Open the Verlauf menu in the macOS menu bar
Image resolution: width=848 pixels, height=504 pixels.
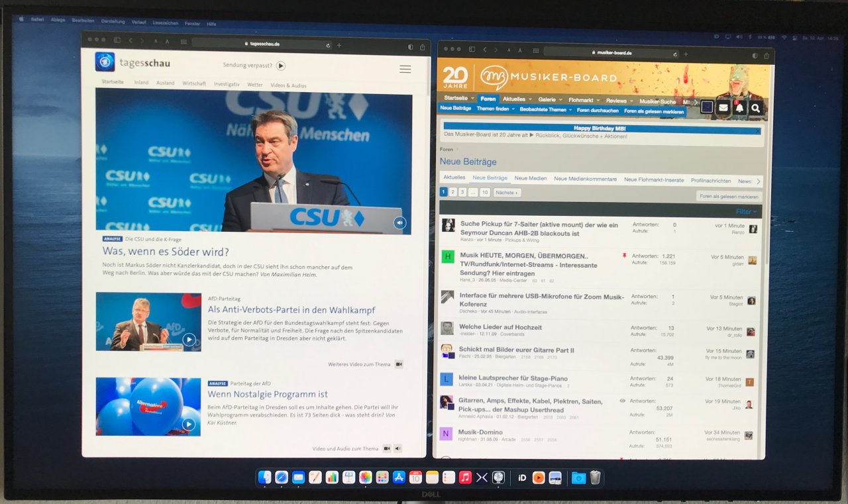[138, 22]
